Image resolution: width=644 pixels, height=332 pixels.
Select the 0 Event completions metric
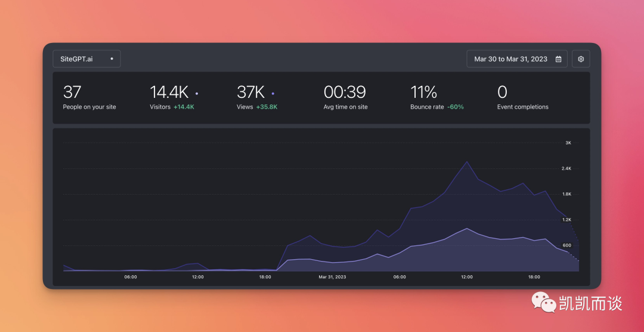click(522, 97)
